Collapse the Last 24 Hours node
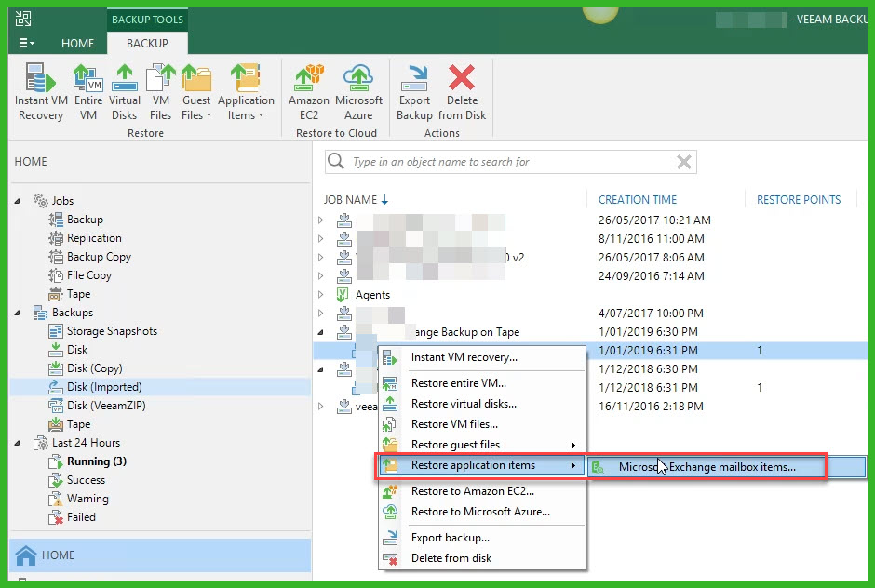Screen dimensions: 875x588 [20, 443]
